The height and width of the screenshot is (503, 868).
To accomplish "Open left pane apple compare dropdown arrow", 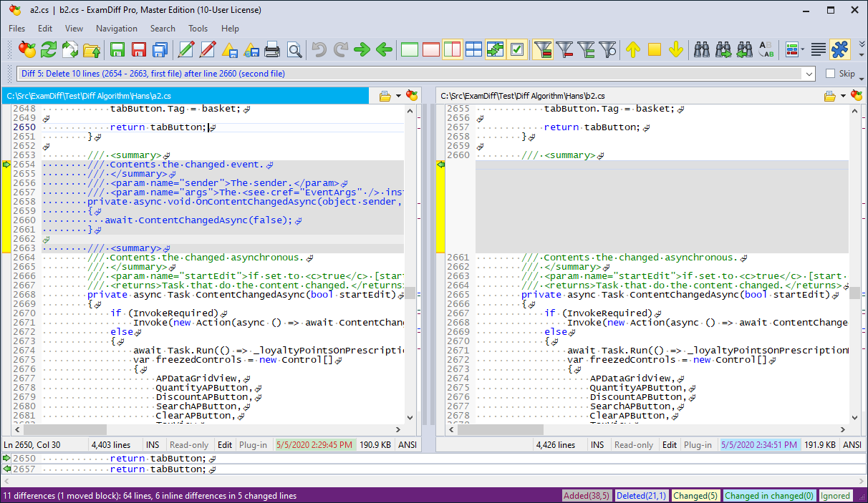I will point(397,95).
